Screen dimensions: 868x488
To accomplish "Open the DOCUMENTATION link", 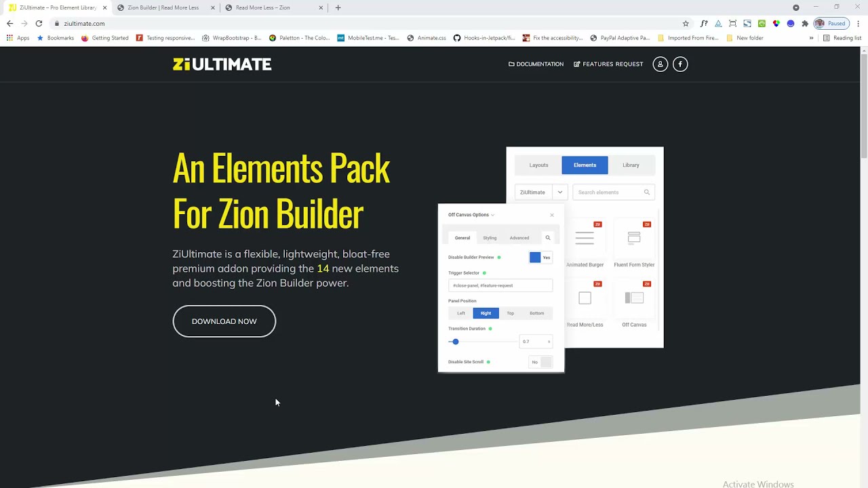I will coord(536,64).
